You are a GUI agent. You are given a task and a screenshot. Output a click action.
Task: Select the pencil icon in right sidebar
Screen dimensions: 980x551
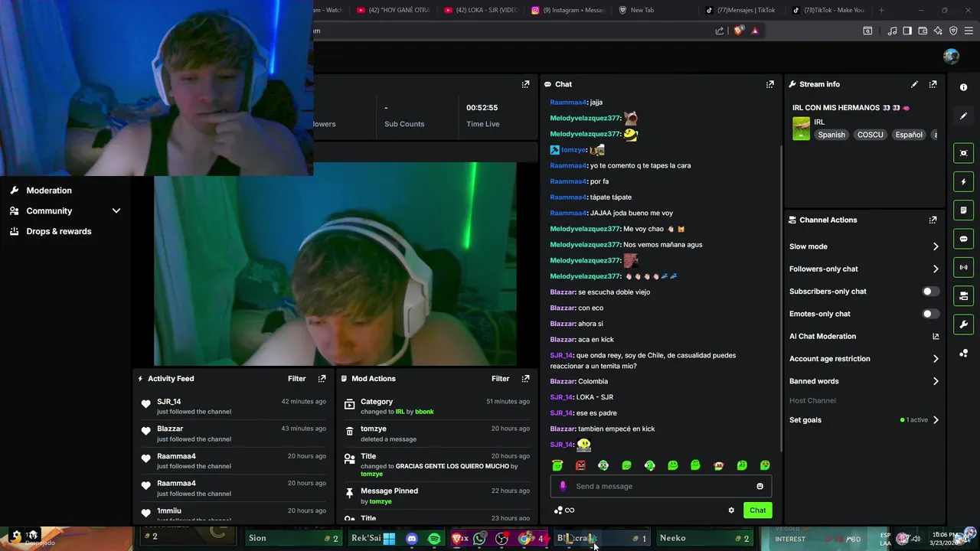pos(963,116)
